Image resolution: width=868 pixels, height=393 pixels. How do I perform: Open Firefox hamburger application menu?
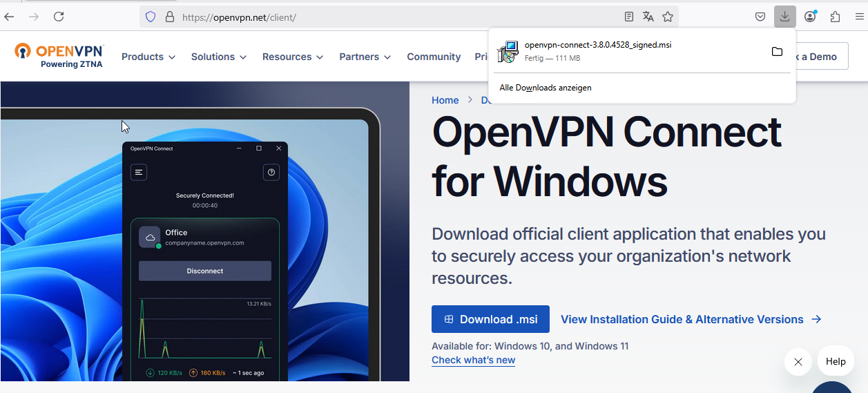click(x=860, y=17)
